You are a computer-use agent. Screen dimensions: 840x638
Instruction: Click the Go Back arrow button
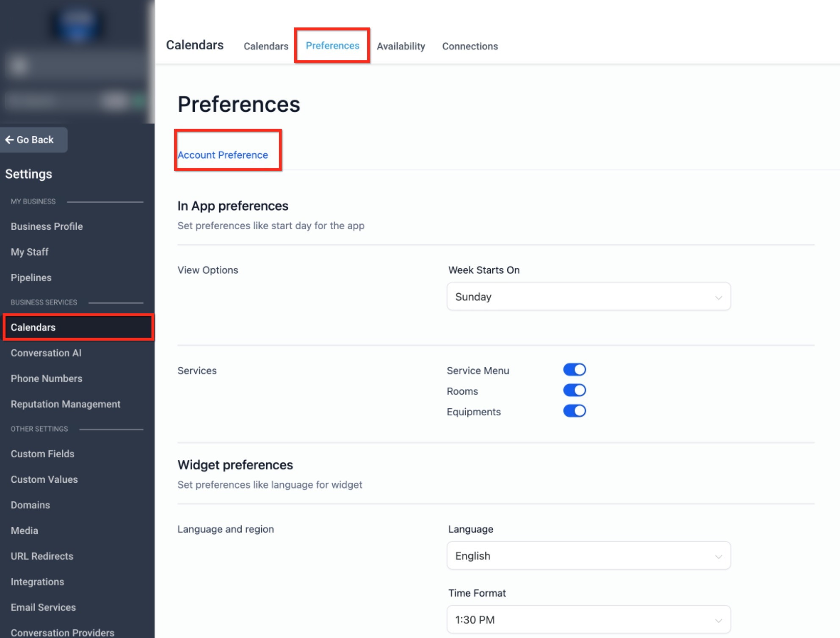point(30,140)
